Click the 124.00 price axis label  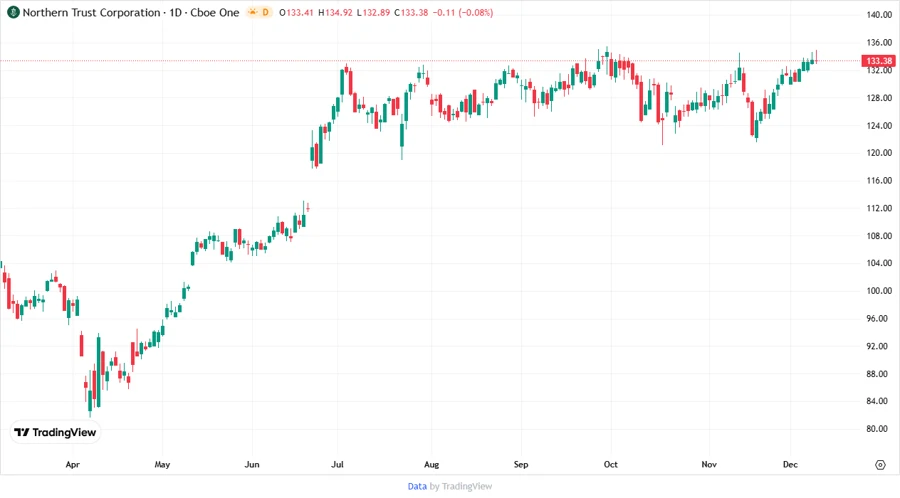(x=879, y=125)
